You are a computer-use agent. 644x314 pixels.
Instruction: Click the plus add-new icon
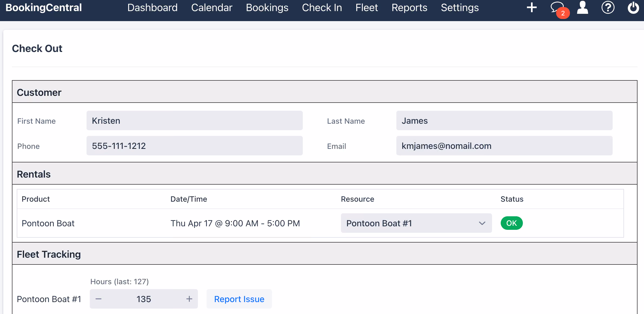pos(532,8)
